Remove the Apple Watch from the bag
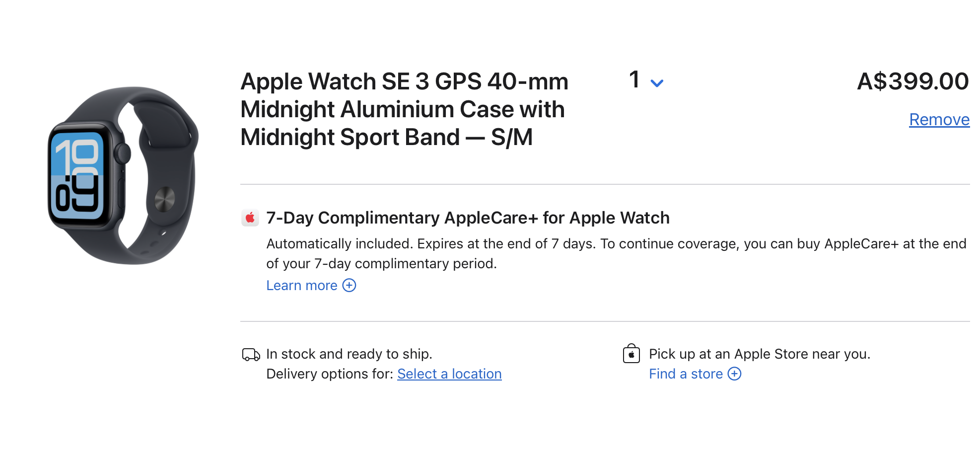Viewport: 980px width, 457px height. 939,120
